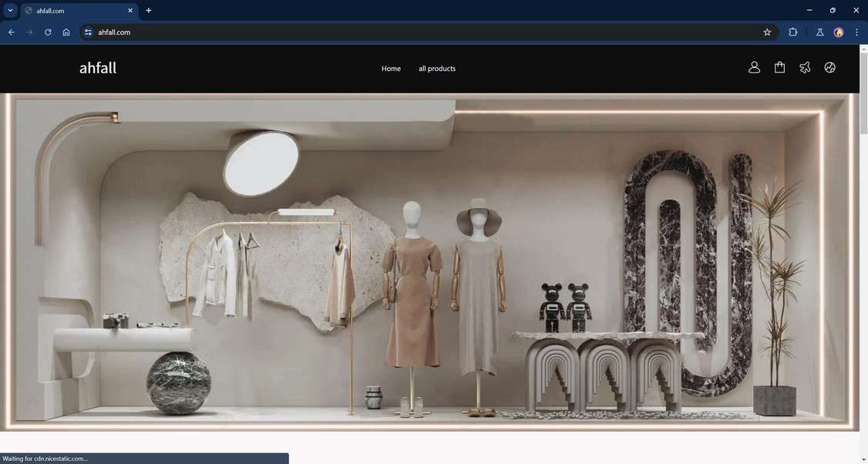868x464 pixels.
Task: Open the Chrome profile avatar
Action: [x=839, y=32]
